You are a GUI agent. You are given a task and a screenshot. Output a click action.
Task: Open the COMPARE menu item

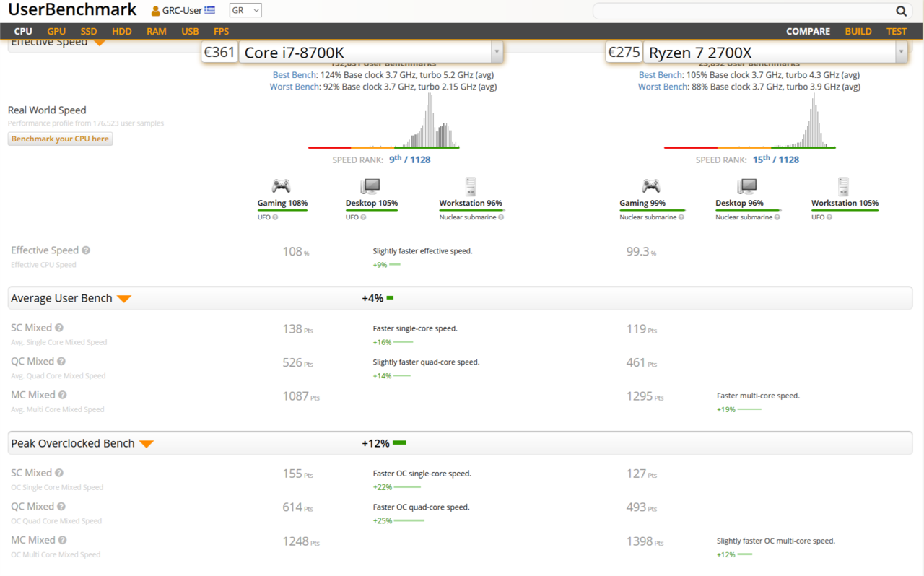pyautogui.click(x=808, y=31)
